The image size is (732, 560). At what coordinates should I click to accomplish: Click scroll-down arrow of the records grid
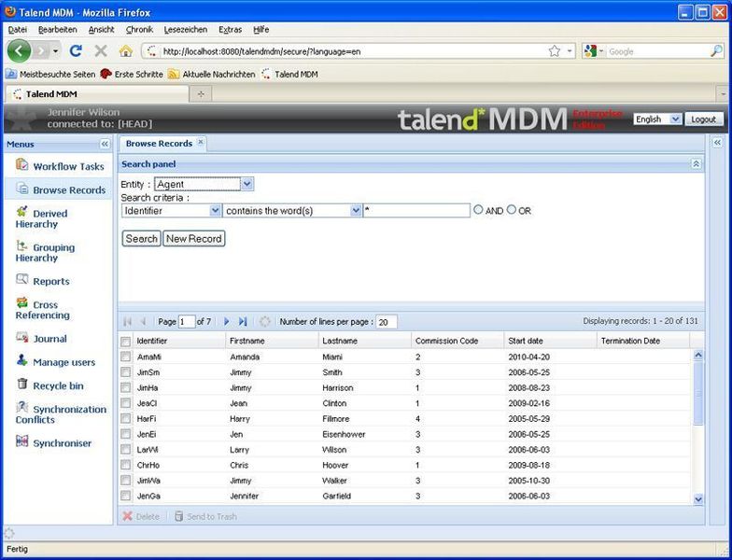click(x=698, y=498)
